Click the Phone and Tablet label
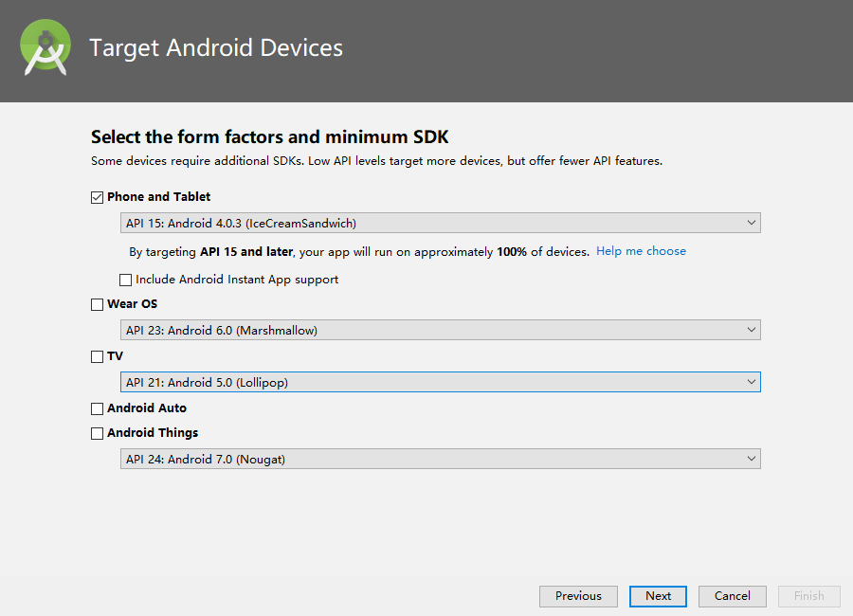 [159, 197]
